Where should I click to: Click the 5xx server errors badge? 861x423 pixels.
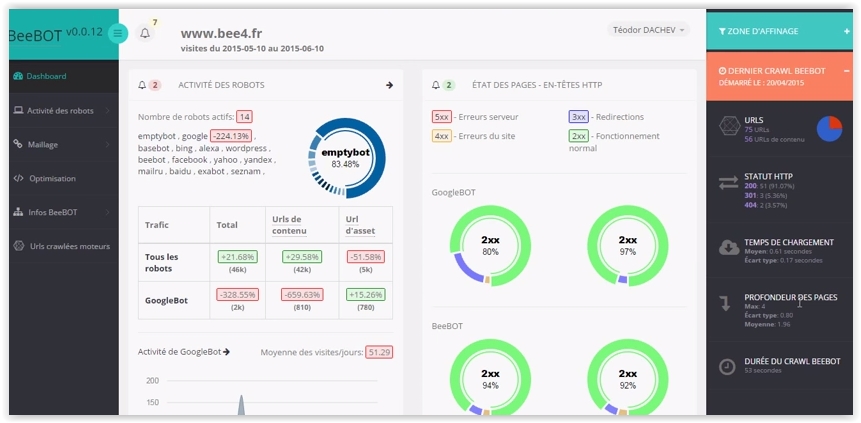pyautogui.click(x=442, y=116)
